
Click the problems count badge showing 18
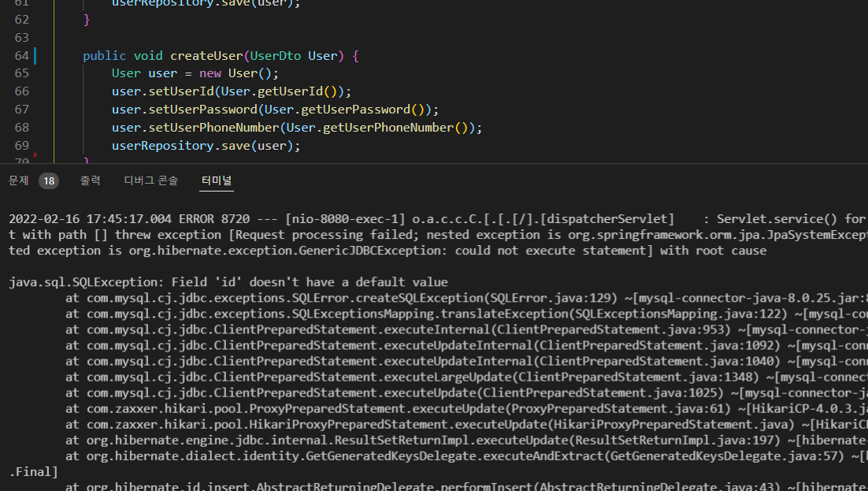(x=49, y=180)
